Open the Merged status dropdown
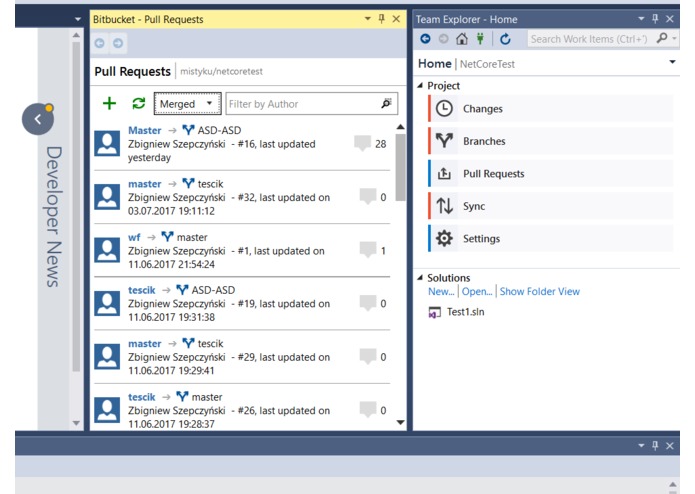 point(187,104)
